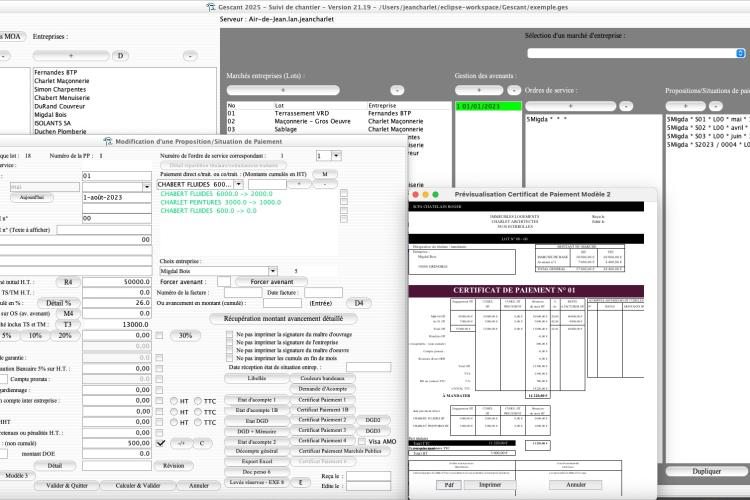The width and height of the screenshot is (750, 500).
Task: Select SMigda * S2023 / 0004 entry
Action: pyautogui.click(x=708, y=144)
